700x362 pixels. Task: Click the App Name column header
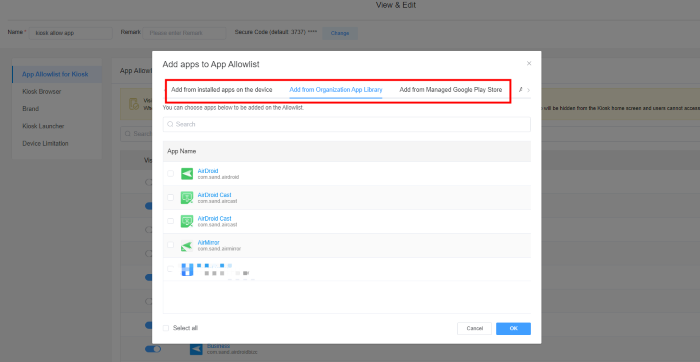[x=181, y=151]
